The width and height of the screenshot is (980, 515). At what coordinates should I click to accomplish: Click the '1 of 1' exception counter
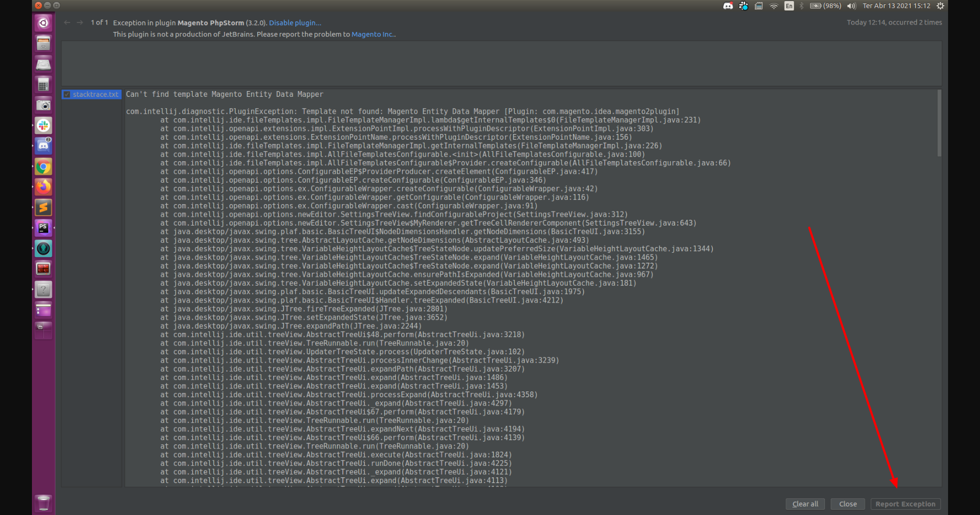100,23
